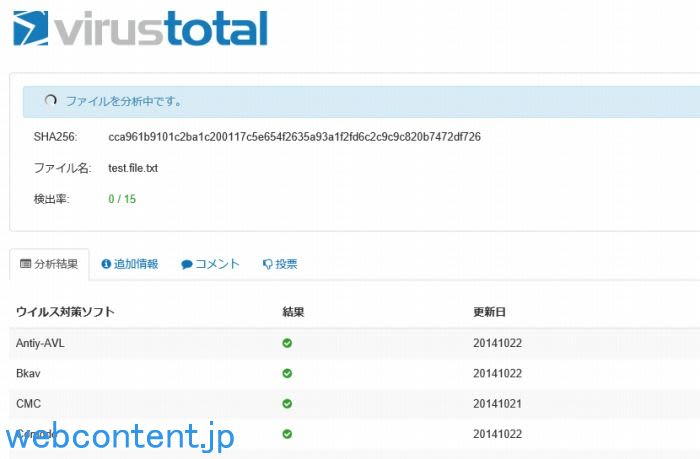Click the file name test.file.txt
Image resolution: width=700 pixels, height=459 pixels.
(x=133, y=168)
